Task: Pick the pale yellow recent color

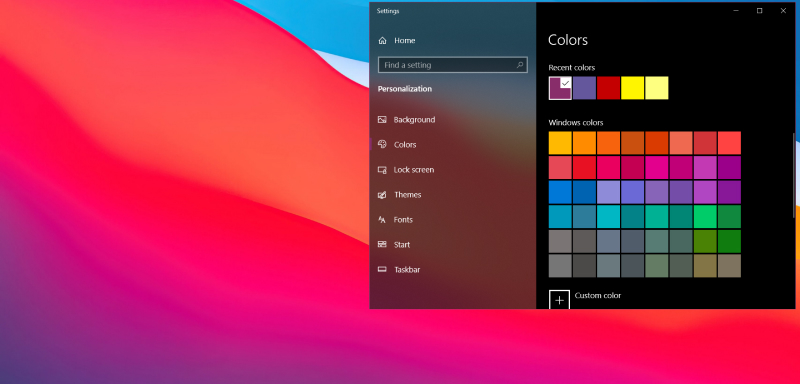Action: coord(657,88)
